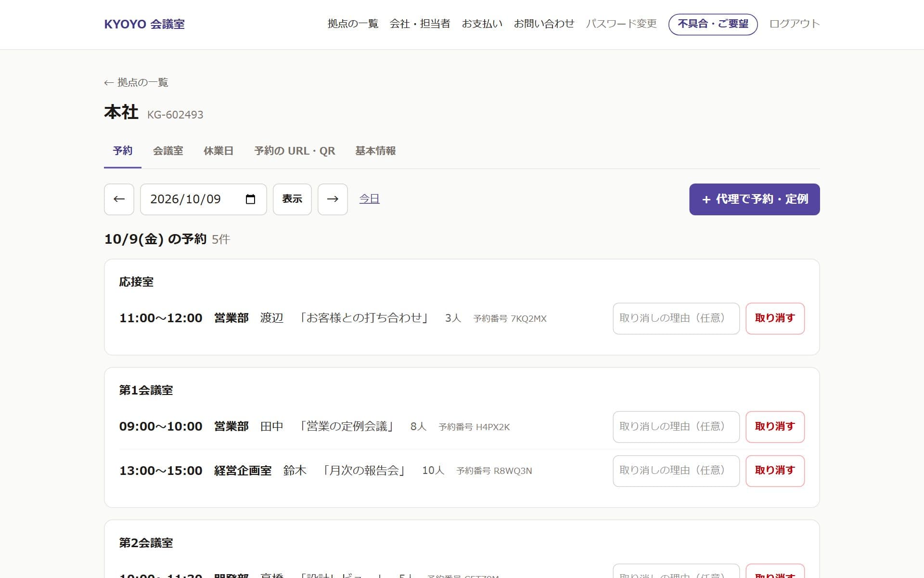
Task: Click reservation number 7KQ2MX
Action: tap(510, 318)
